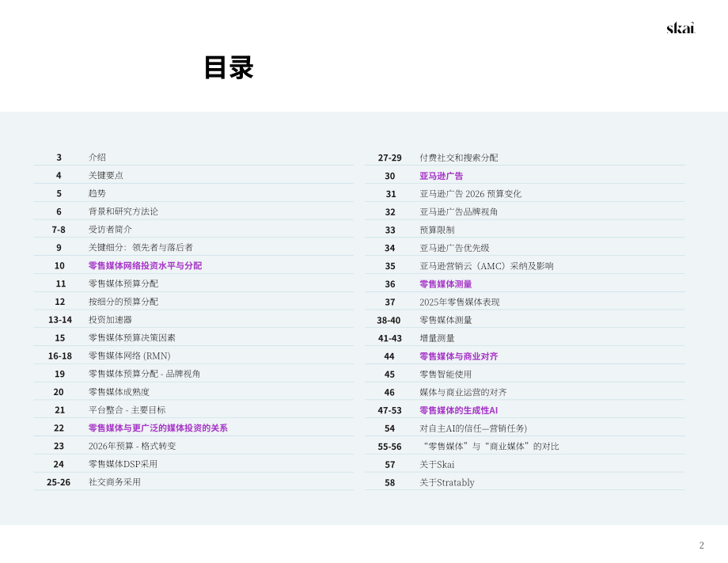Viewport: 728px width, 563px height.
Task: Jump to 亚马逊广告 section heading
Action: [441, 176]
